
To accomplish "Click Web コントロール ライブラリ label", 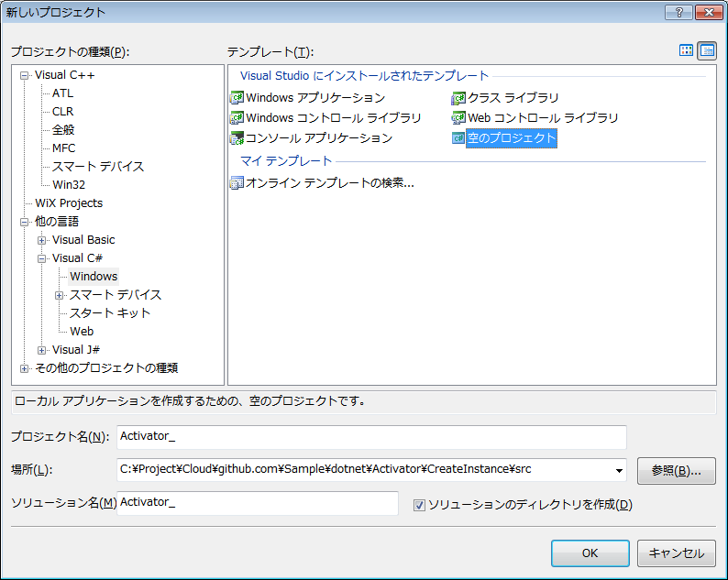I will point(543,118).
